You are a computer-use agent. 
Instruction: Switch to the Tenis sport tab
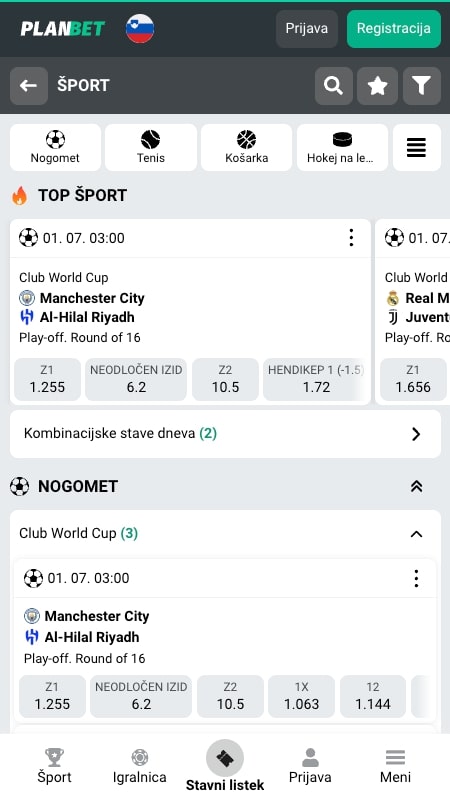[151, 147]
